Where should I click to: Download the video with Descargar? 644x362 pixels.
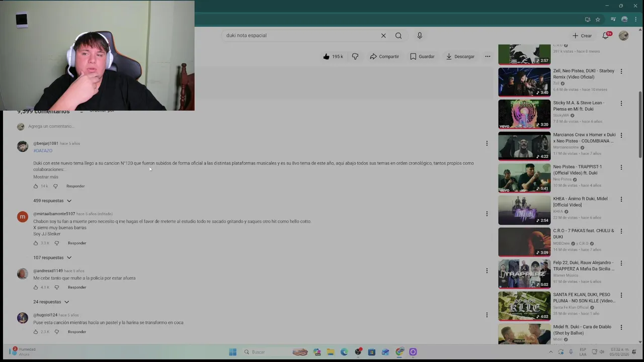460,56
